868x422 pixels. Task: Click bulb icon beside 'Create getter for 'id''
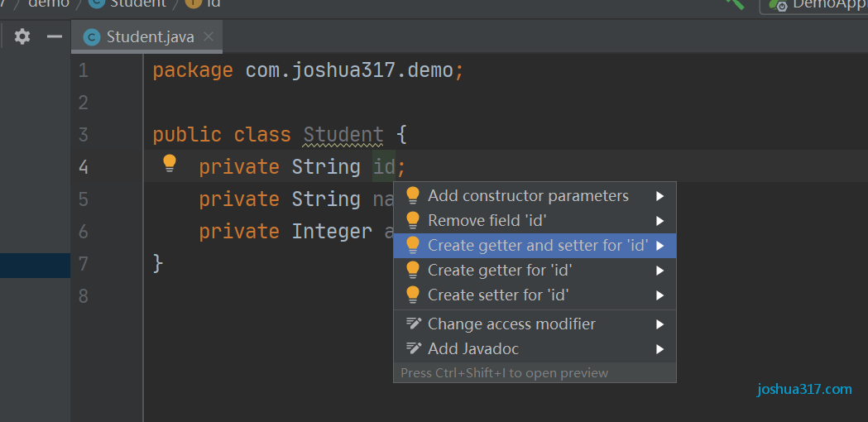(413, 270)
